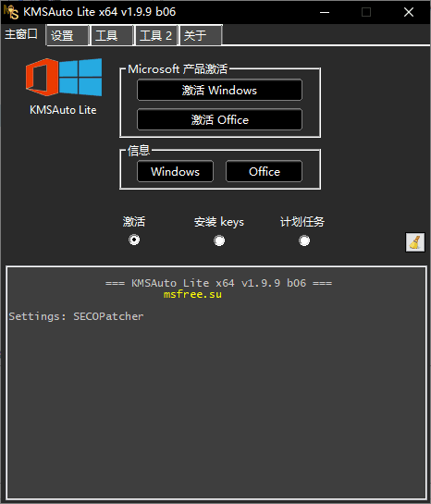Screen dimensions: 431x504
Task: Click the 激活 Windows button
Action: pos(219,90)
